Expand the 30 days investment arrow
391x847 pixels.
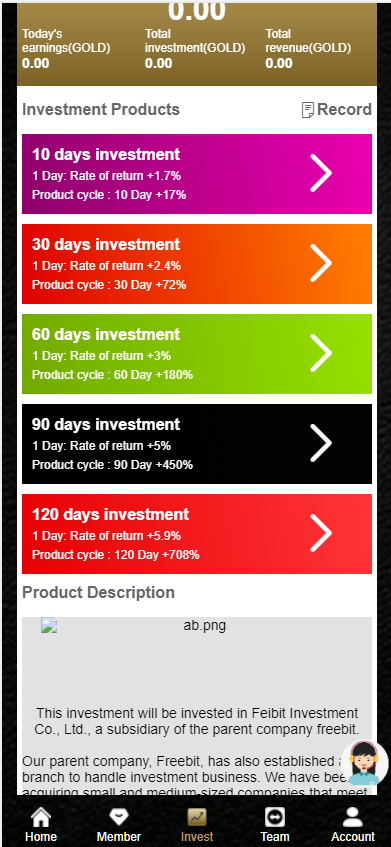click(x=321, y=263)
